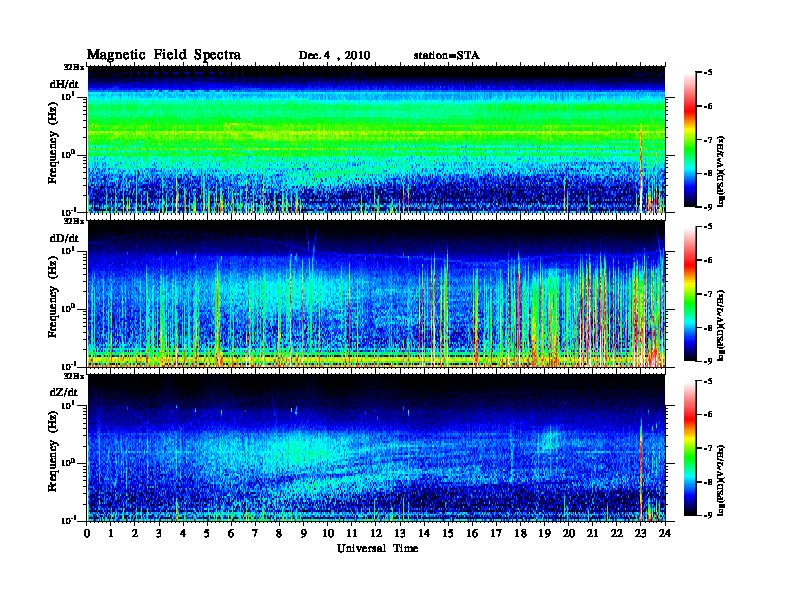Click time tick label "6" on the x-axis
This screenshot has height=612, width=792.
[x=231, y=533]
